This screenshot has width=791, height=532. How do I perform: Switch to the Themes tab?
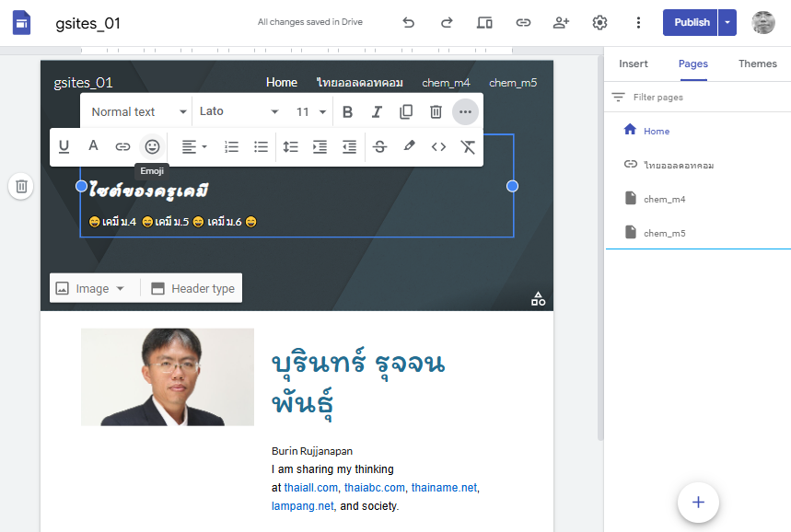pyautogui.click(x=757, y=64)
